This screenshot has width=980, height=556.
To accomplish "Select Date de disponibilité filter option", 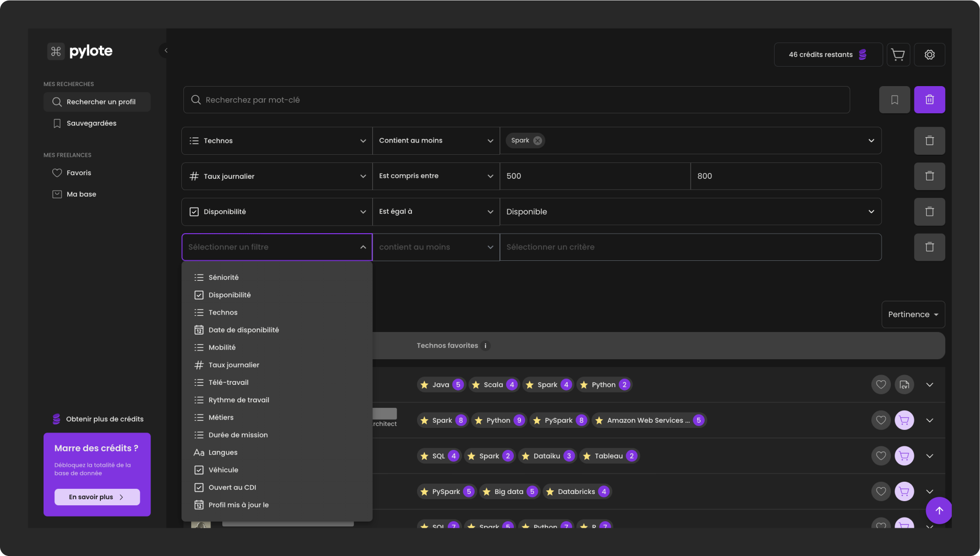I will click(x=277, y=330).
